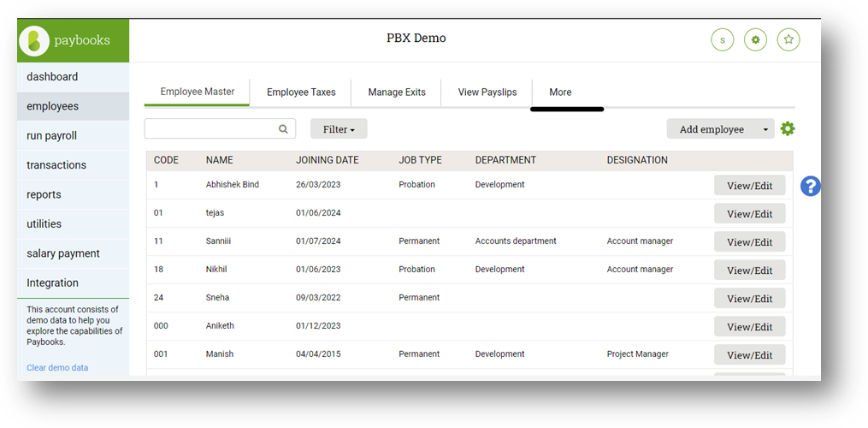Click View/Edit for Abhishek Bind
Image resolution: width=868 pixels, height=428 pixels.
tap(749, 186)
